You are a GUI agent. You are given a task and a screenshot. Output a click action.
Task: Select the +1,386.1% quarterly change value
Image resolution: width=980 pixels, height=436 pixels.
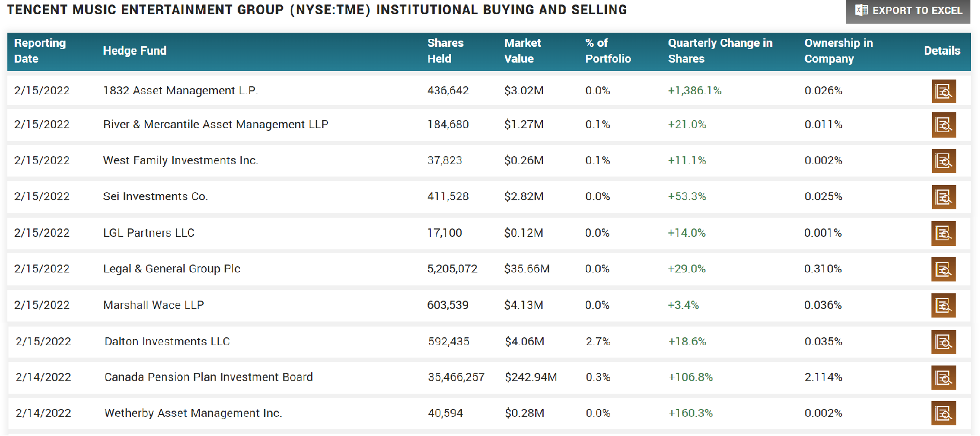(694, 91)
